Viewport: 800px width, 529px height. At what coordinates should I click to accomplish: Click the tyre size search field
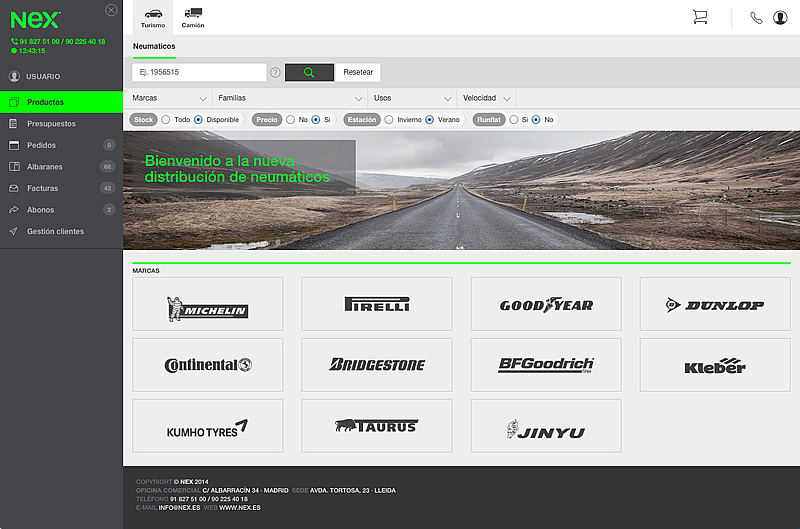pyautogui.click(x=199, y=72)
